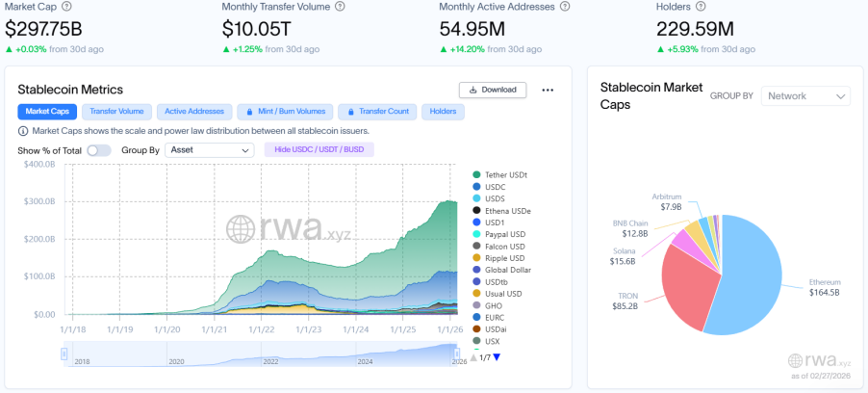Viewport: 868px width, 393px height.
Task: Click the left handle of timeline range slider
Action: coord(64,354)
